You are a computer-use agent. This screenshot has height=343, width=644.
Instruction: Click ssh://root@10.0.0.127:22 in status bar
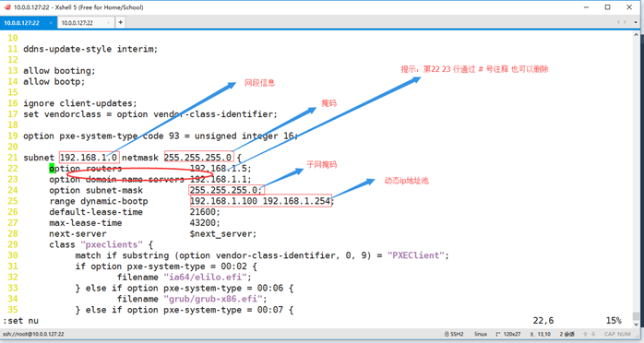pos(33,334)
